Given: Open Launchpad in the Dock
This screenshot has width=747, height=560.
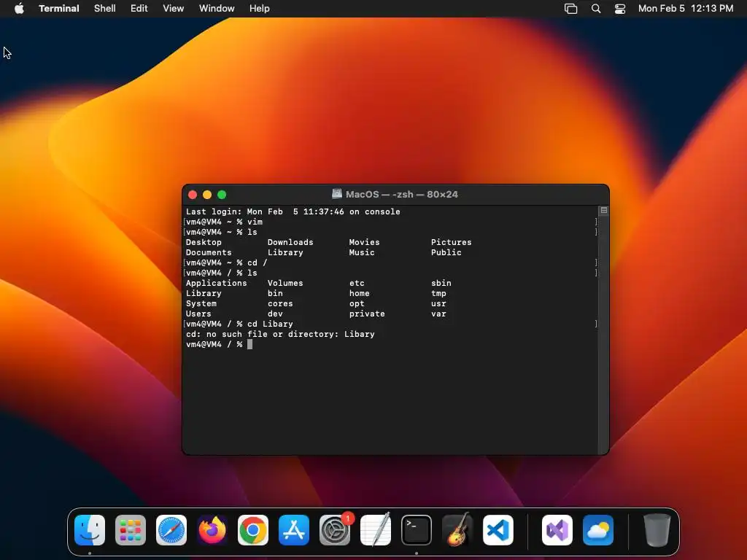Looking at the screenshot, I should [131, 530].
